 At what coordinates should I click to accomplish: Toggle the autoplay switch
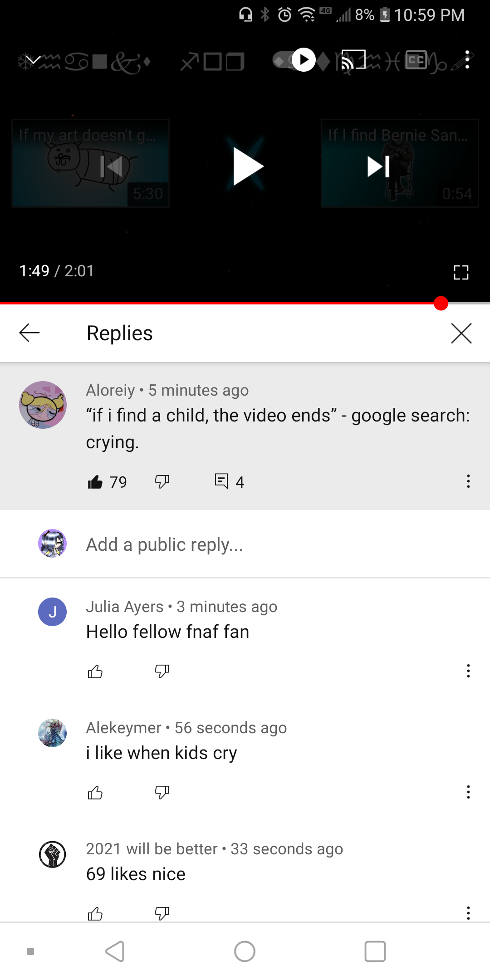pyautogui.click(x=295, y=60)
